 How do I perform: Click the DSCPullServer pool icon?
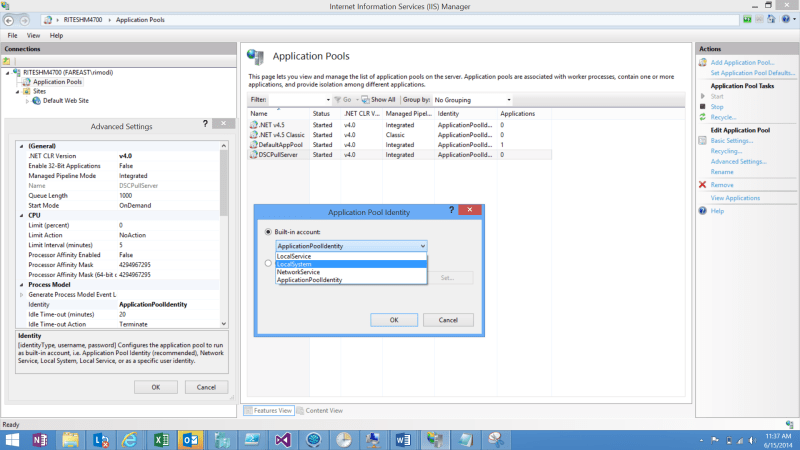(253, 155)
